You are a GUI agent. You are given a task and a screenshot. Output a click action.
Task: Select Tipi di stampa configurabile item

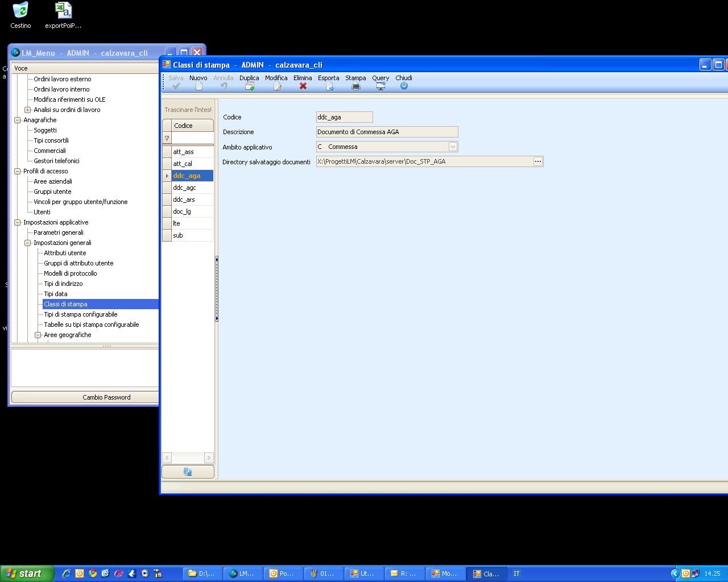[x=81, y=314]
